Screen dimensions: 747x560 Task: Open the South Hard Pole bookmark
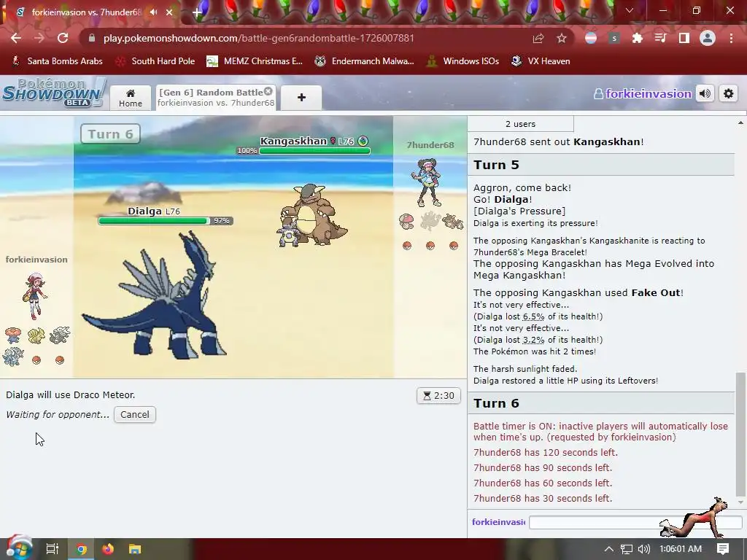pos(156,61)
